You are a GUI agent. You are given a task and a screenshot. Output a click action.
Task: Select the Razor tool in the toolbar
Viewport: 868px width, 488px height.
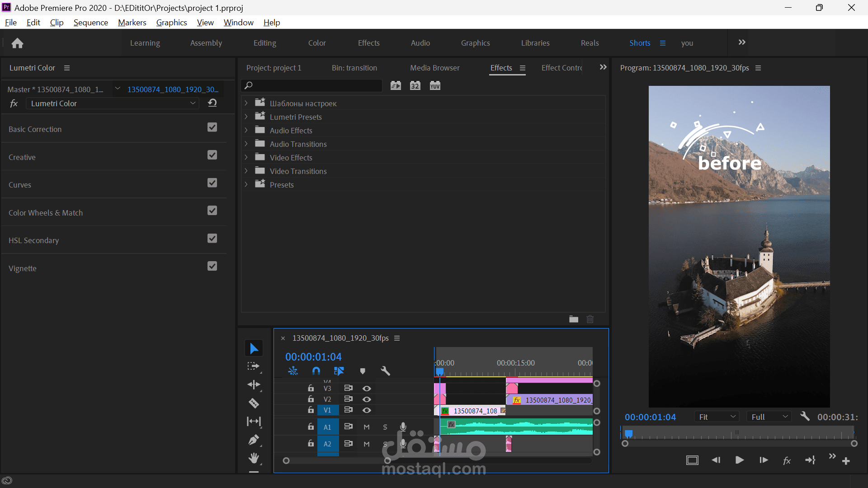point(254,403)
